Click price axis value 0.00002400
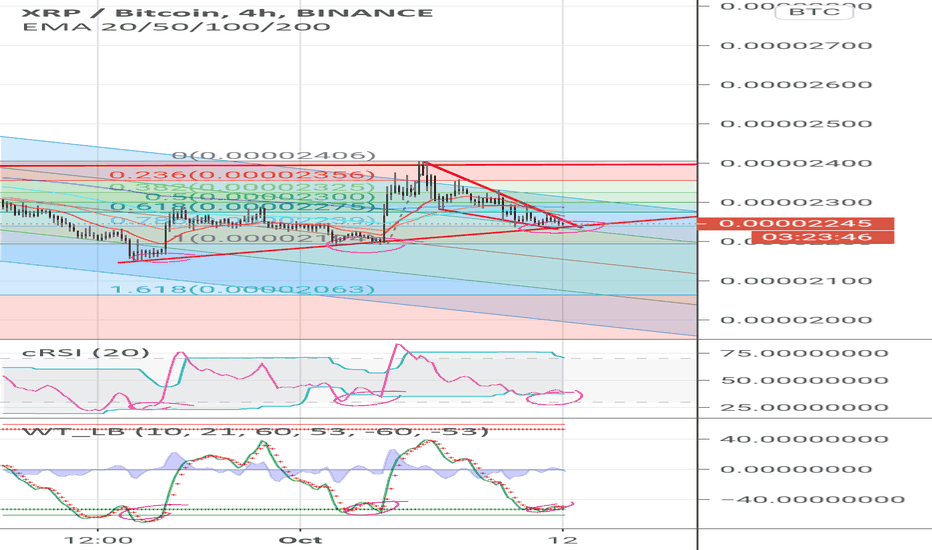The width and height of the screenshot is (932, 550). [796, 163]
